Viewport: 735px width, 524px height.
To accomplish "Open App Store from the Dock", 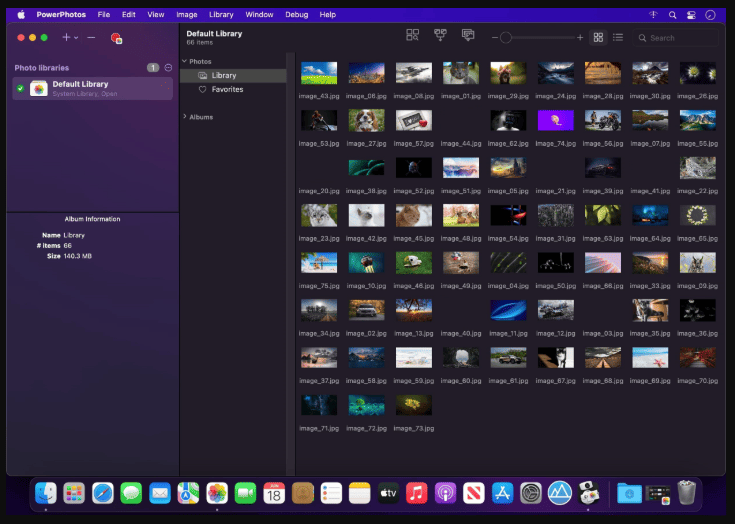I will (502, 493).
